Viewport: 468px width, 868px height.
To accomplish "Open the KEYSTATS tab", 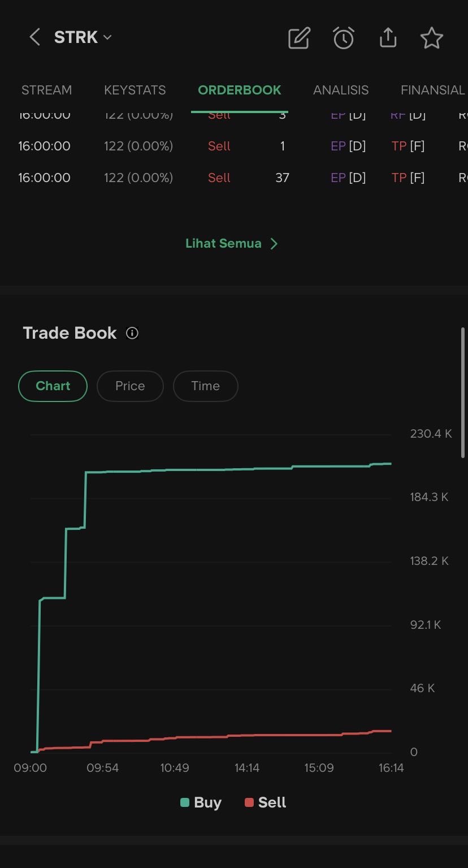I will 135,90.
